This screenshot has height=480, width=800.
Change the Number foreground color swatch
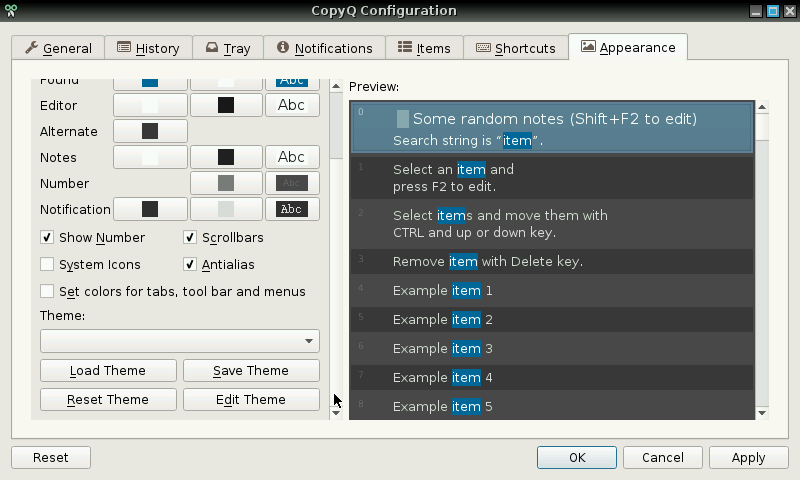tap(226, 183)
